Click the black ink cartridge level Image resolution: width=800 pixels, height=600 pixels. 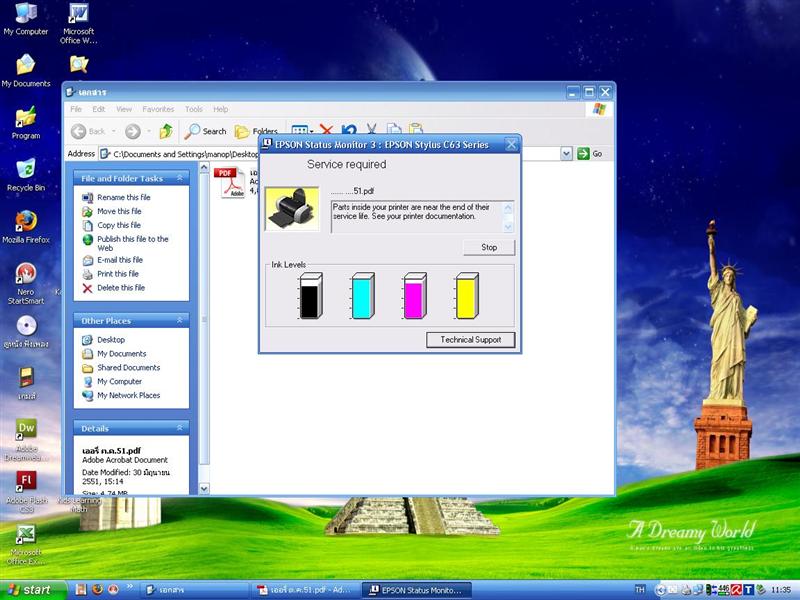click(311, 296)
